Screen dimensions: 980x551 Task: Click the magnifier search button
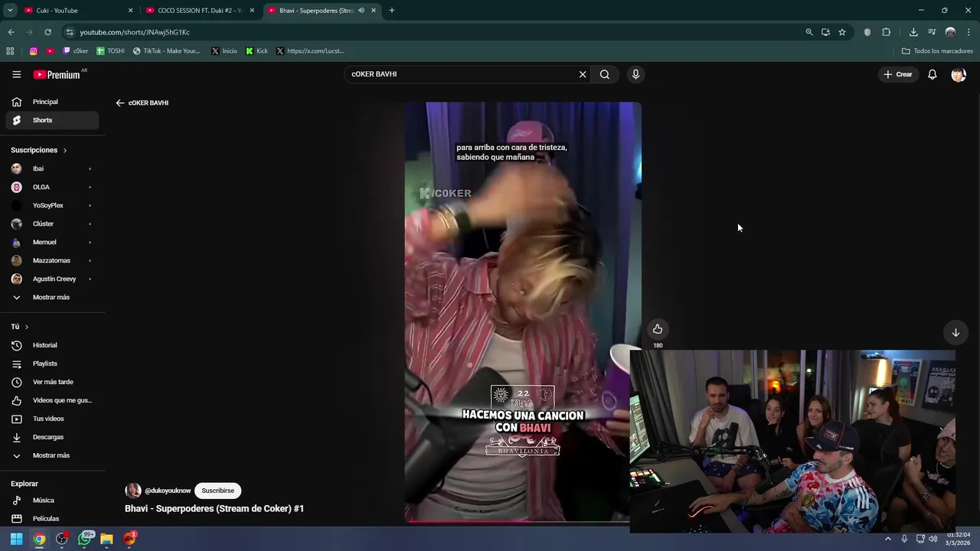click(605, 74)
